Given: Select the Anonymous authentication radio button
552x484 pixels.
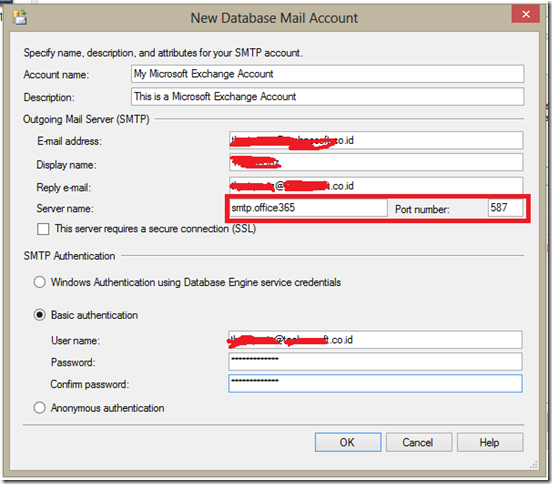Looking at the screenshot, I should pyautogui.click(x=39, y=408).
